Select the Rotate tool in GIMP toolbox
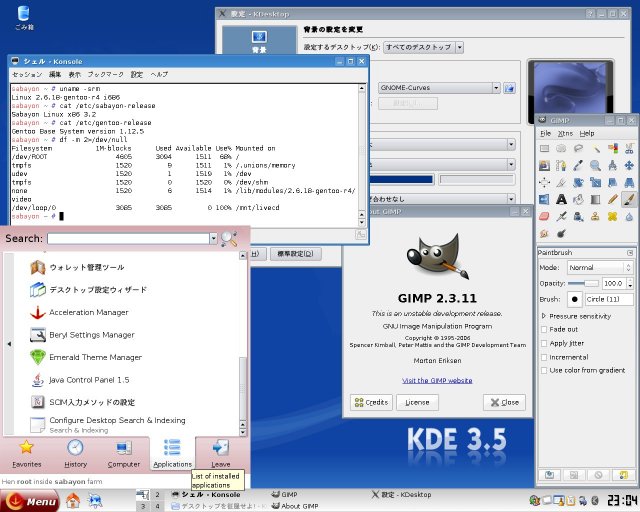 point(578,183)
